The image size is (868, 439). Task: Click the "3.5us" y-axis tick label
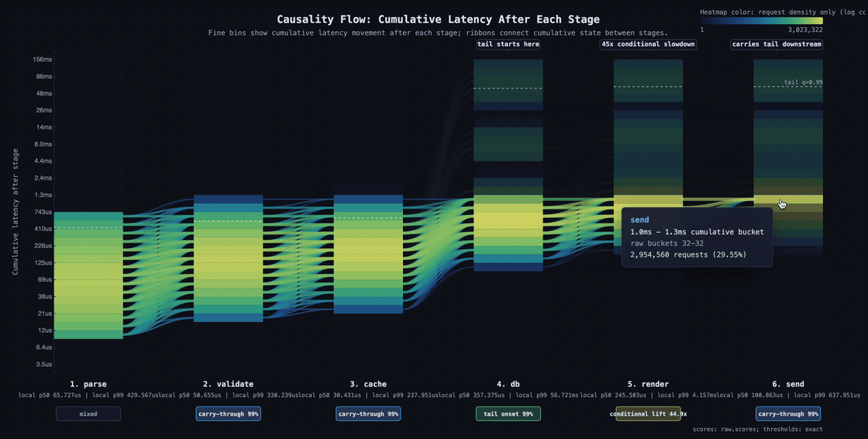43,365
